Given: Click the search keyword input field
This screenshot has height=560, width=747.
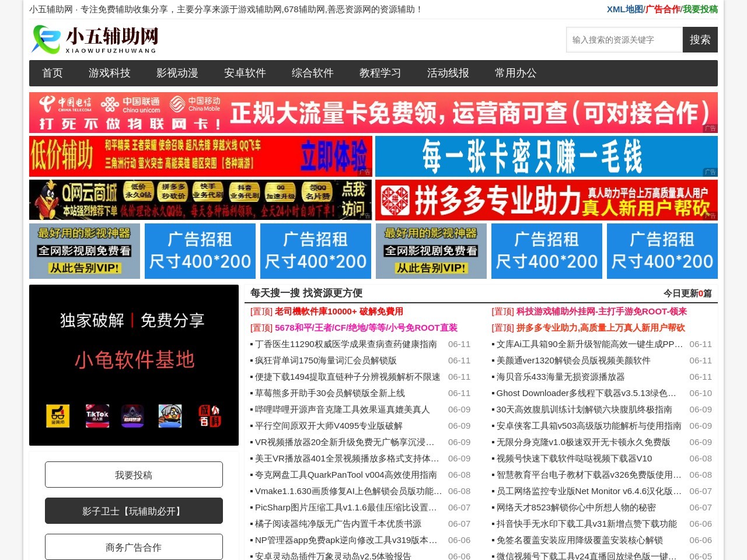Looking at the screenshot, I should click(x=624, y=40).
